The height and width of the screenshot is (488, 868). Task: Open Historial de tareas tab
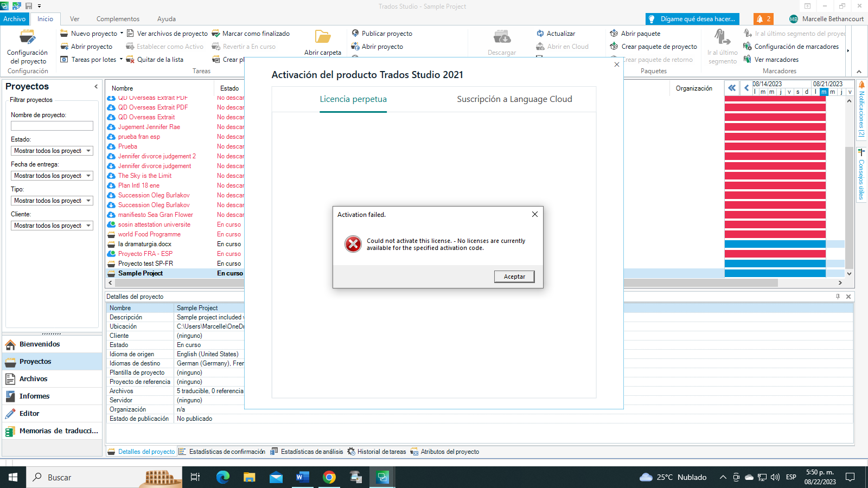click(x=377, y=452)
